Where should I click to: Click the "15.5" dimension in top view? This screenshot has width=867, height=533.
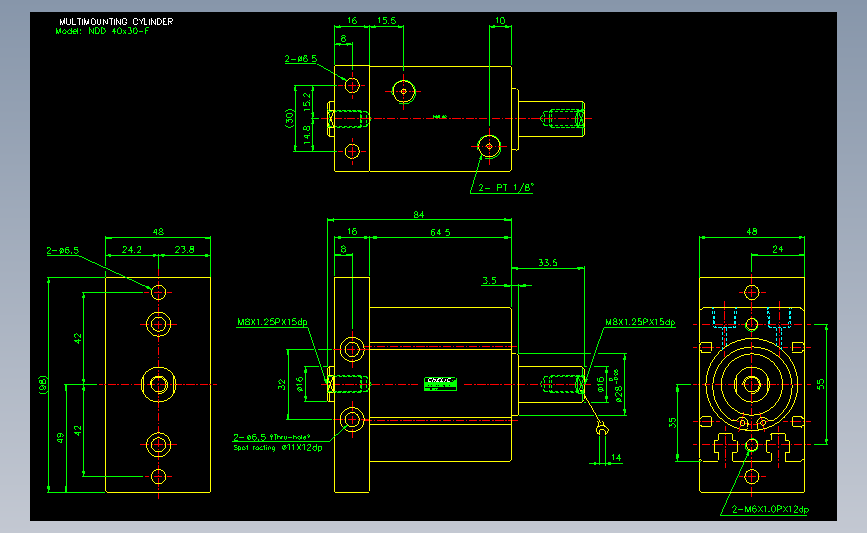[x=387, y=20]
